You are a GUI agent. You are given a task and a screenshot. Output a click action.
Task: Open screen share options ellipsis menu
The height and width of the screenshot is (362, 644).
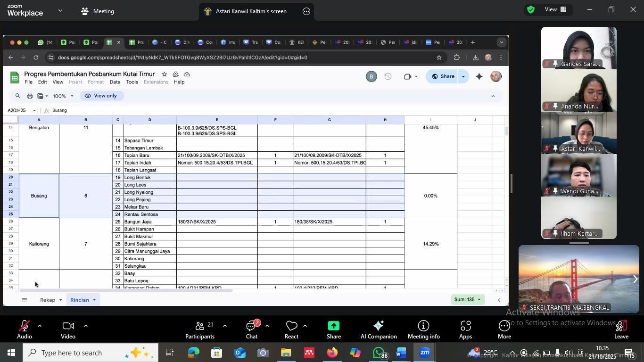306,11
